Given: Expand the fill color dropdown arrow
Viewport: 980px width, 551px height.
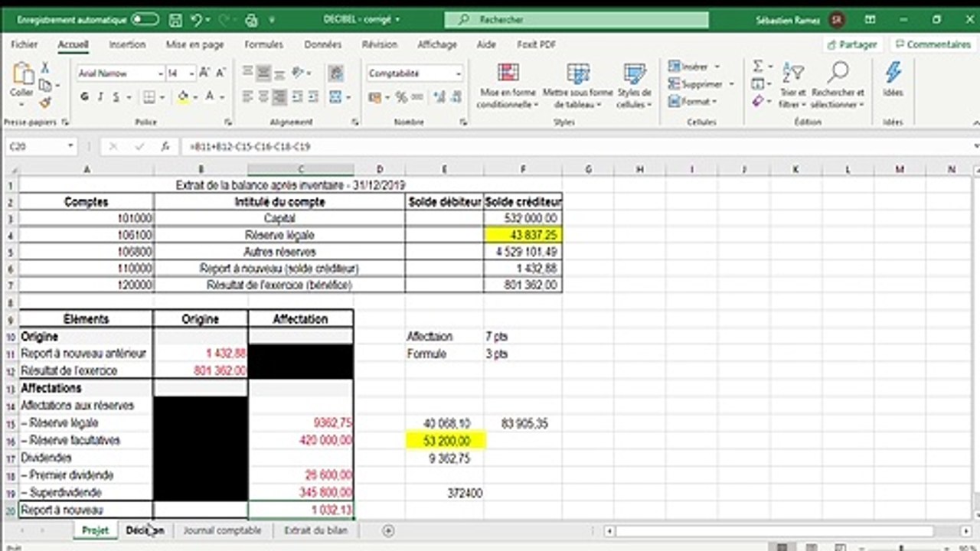Looking at the screenshot, I should 194,97.
